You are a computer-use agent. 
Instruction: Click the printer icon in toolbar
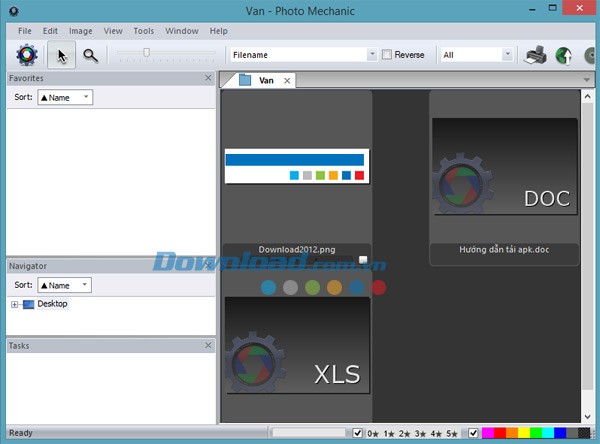tap(537, 55)
